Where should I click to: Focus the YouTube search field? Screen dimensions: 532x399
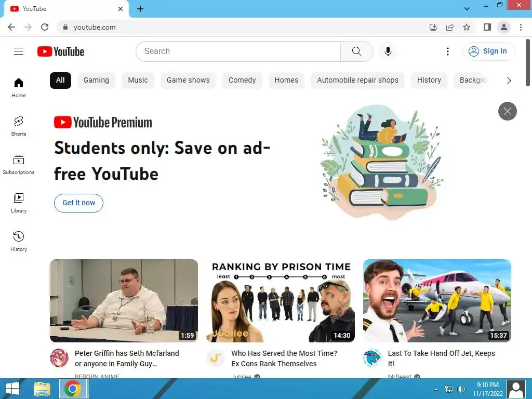tap(238, 51)
